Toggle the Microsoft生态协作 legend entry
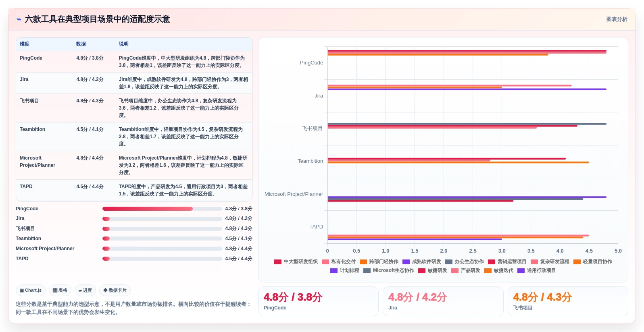This screenshot has width=644, height=332. click(x=389, y=270)
